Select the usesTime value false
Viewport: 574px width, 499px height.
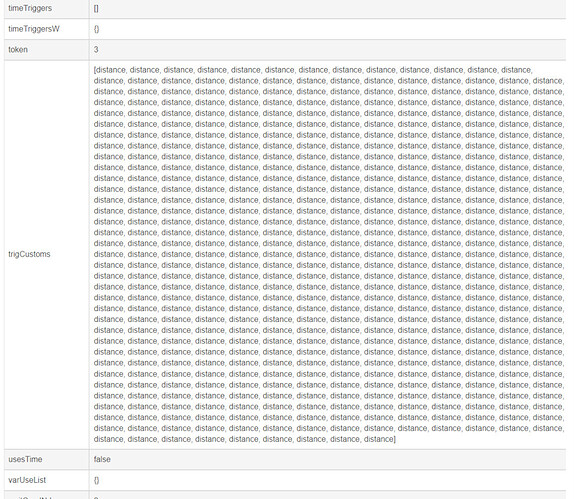tap(102, 459)
